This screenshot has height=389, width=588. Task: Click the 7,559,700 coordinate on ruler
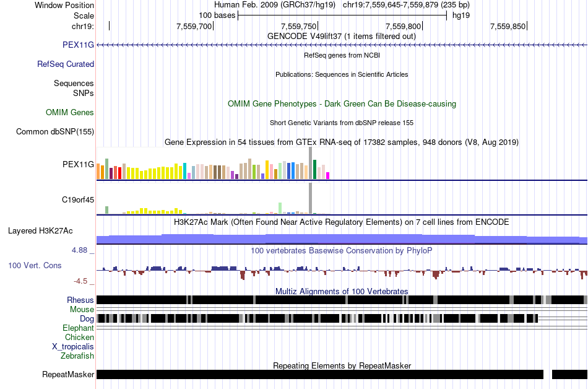[194, 26]
